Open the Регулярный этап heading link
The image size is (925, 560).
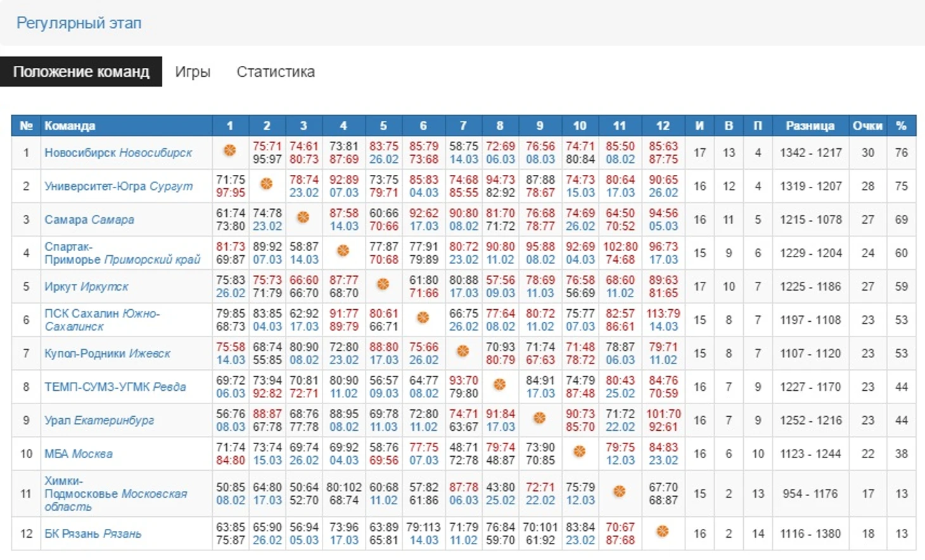(79, 23)
